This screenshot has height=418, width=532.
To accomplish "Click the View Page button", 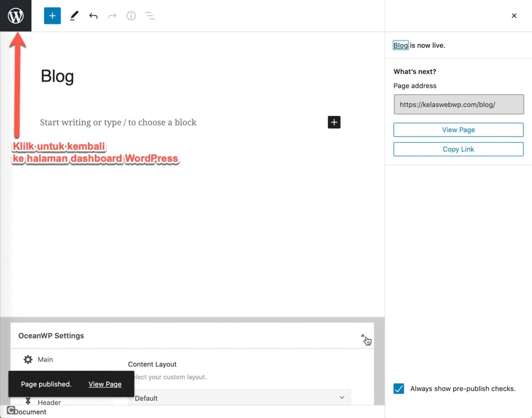I will pyautogui.click(x=458, y=130).
